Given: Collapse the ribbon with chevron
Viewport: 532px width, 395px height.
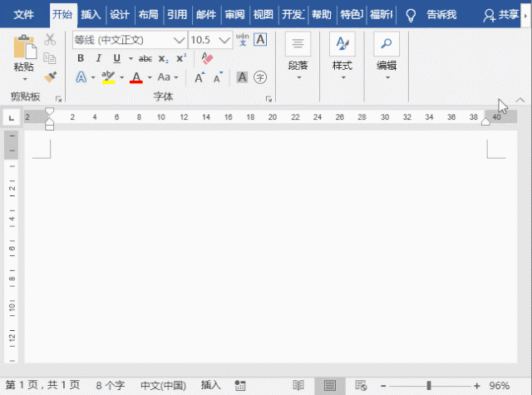Looking at the screenshot, I should 520,100.
